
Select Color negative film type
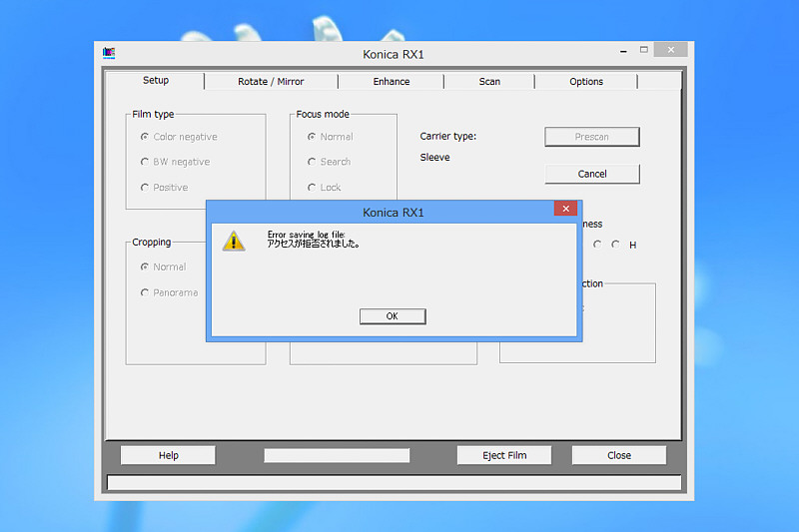[145, 137]
